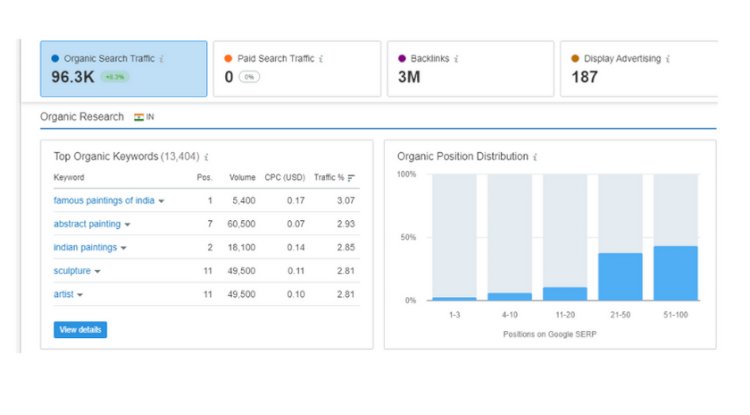The height and width of the screenshot is (415, 750).
Task: Select the Backlinks card
Action: click(x=471, y=69)
